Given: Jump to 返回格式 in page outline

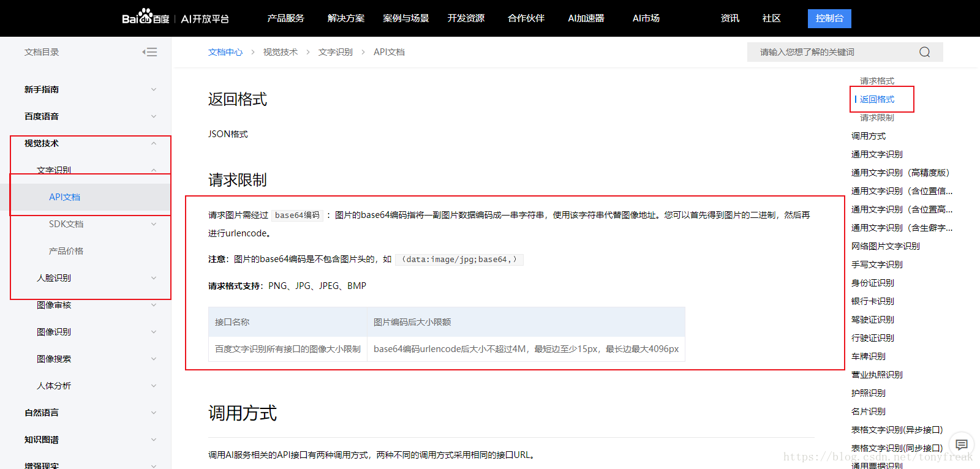Looking at the screenshot, I should 877,99.
